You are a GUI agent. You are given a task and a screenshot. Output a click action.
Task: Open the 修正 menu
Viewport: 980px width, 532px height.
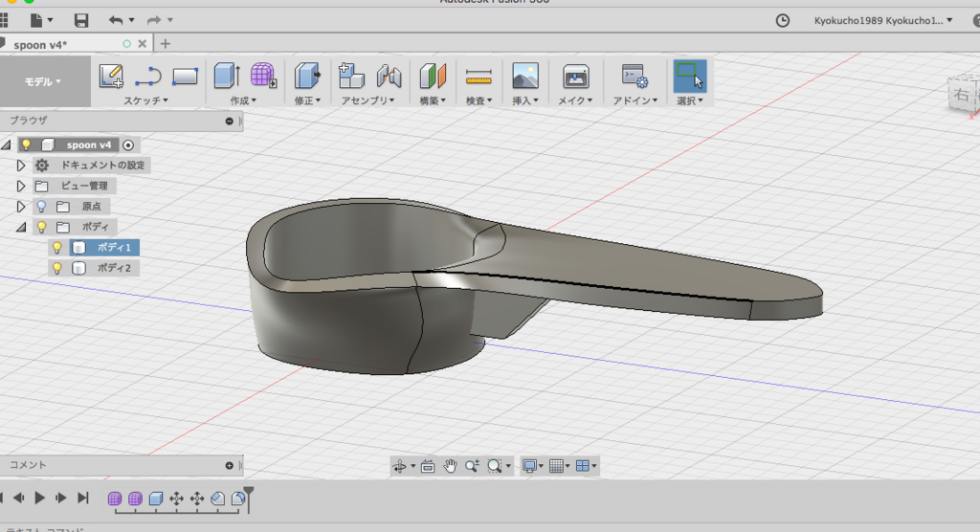307,100
